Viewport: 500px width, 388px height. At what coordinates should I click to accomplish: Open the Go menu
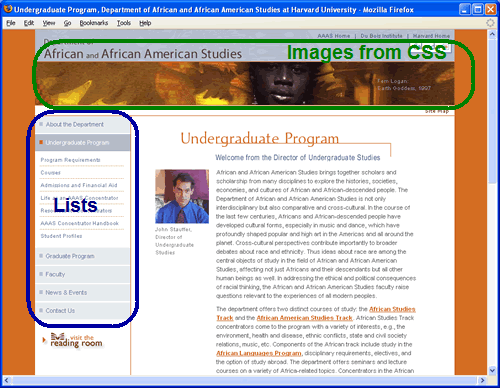point(67,23)
